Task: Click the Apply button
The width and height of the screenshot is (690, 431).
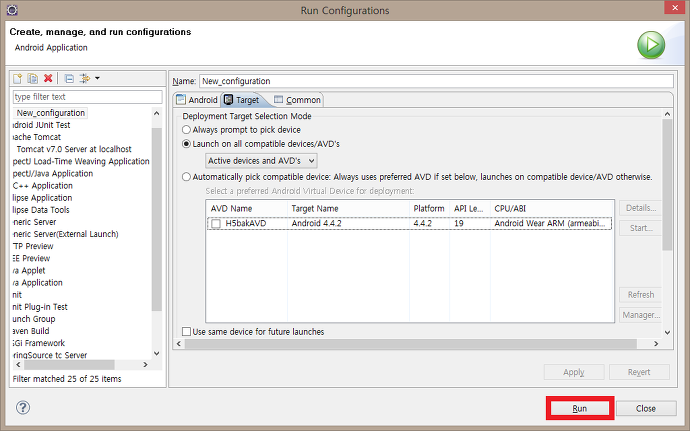Action: tap(574, 372)
